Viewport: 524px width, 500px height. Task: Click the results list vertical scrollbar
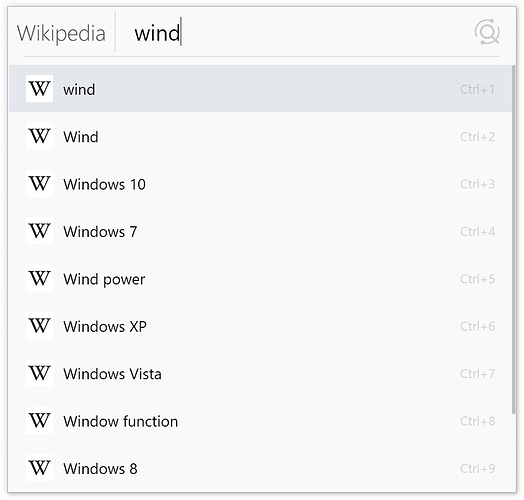click(514, 239)
